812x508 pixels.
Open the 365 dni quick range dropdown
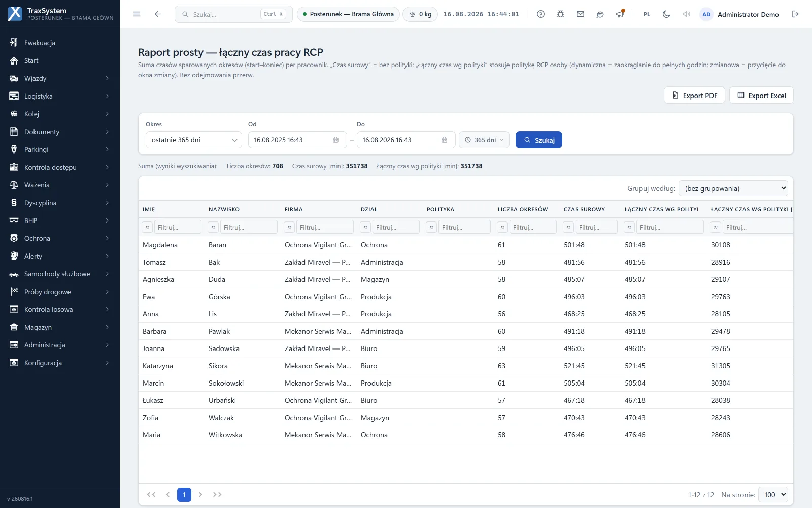pos(484,140)
